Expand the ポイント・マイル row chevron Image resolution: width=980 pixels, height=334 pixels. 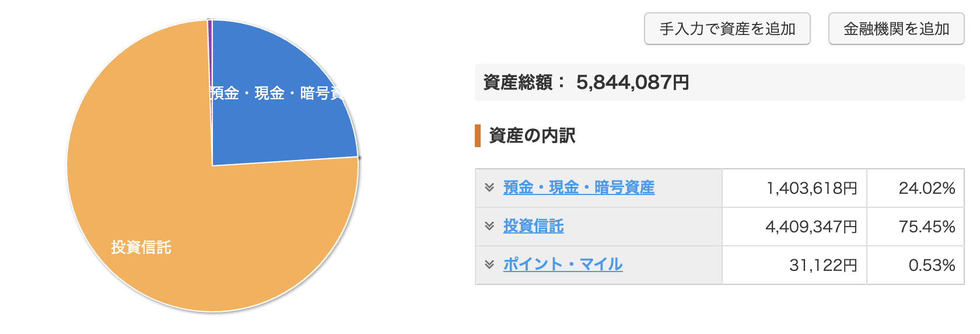(x=489, y=265)
